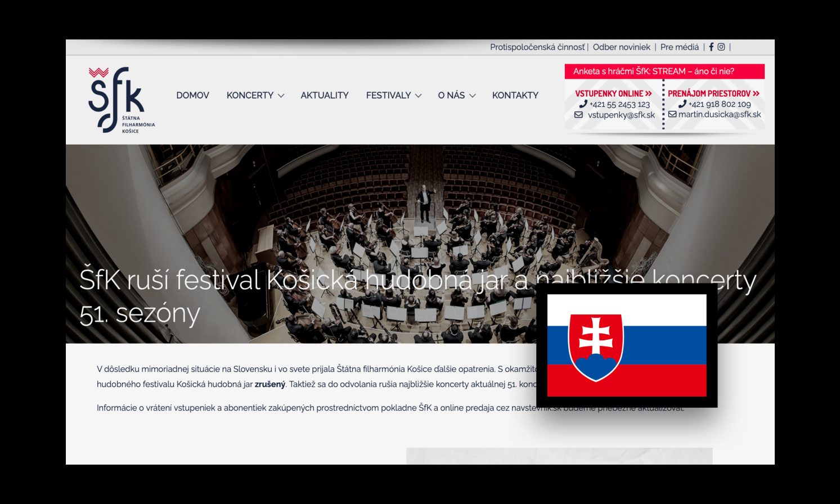Click the ŠfK logo
Image resolution: width=840 pixels, height=504 pixels.
(122, 100)
